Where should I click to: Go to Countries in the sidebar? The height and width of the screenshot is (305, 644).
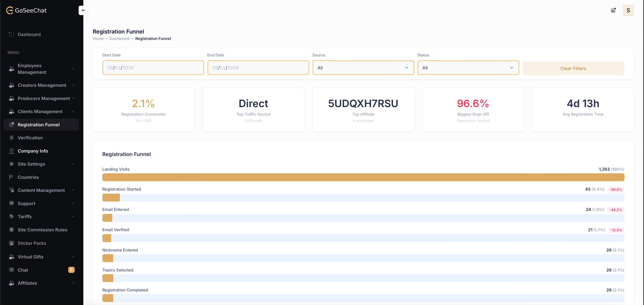41,177
